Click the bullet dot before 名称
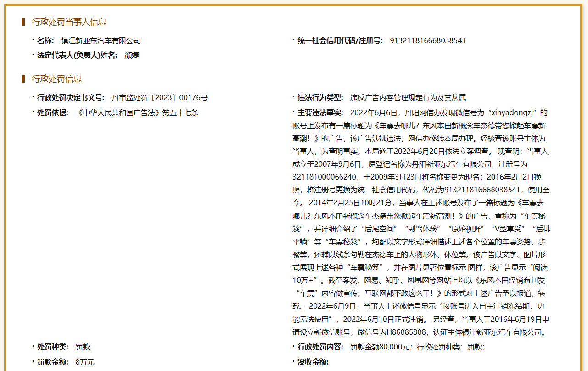This screenshot has width=588, height=371. (32, 40)
